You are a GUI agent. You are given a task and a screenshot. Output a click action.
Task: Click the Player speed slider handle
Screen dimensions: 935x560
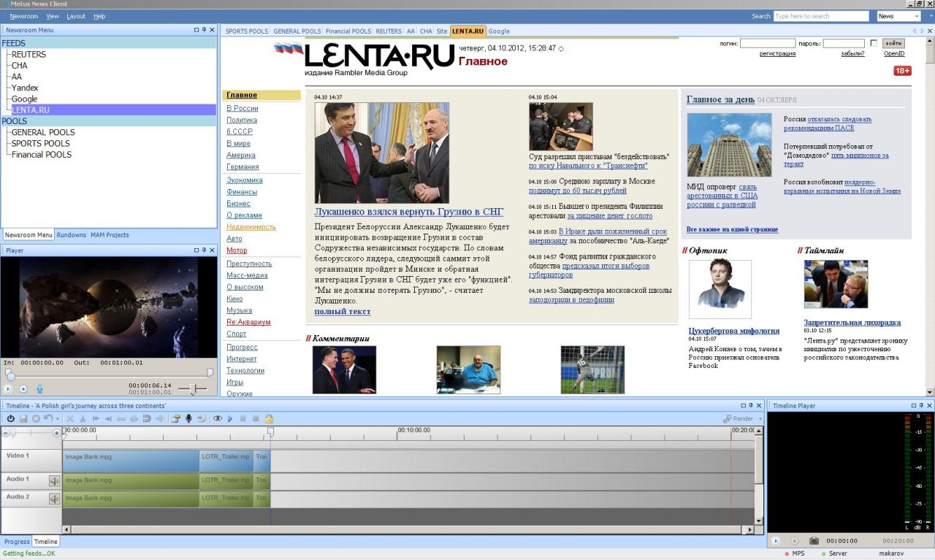point(193,389)
